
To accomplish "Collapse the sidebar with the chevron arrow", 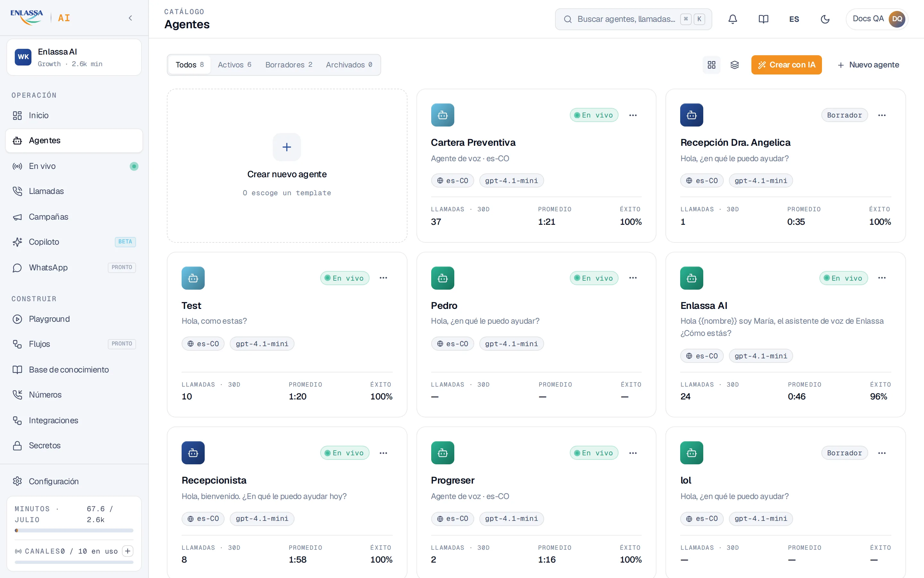I will point(130,18).
